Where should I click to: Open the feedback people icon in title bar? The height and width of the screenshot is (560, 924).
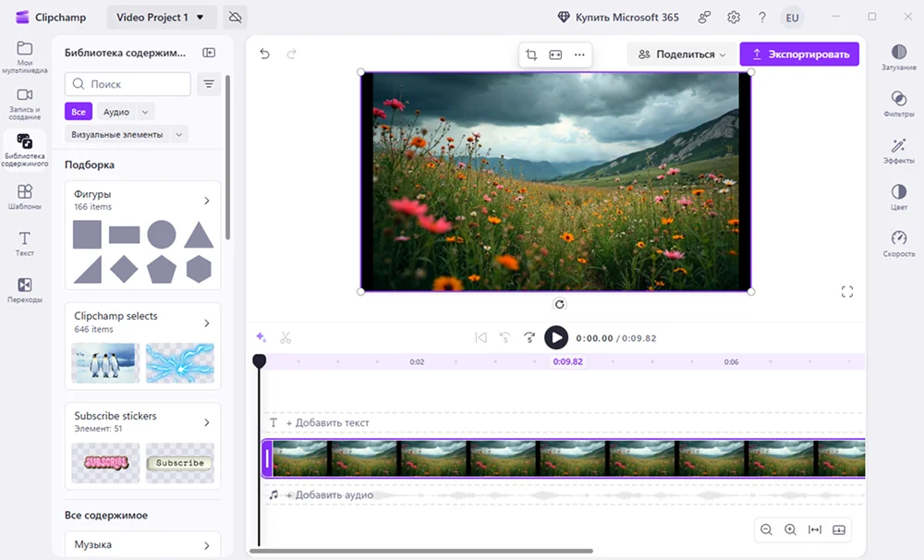(704, 17)
